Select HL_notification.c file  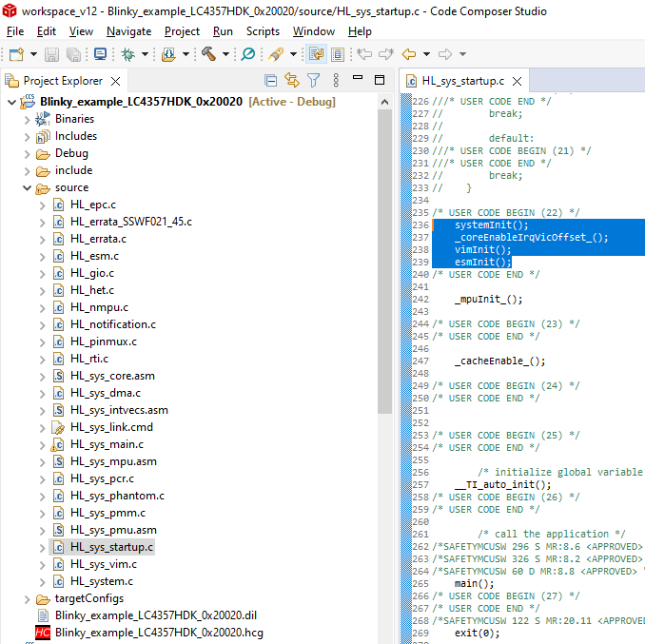[112, 324]
